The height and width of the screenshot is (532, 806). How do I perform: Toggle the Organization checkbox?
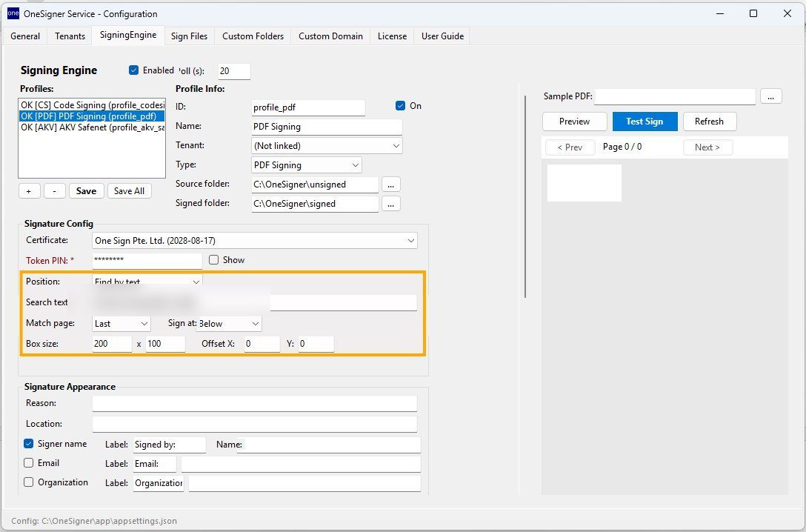pyautogui.click(x=29, y=482)
